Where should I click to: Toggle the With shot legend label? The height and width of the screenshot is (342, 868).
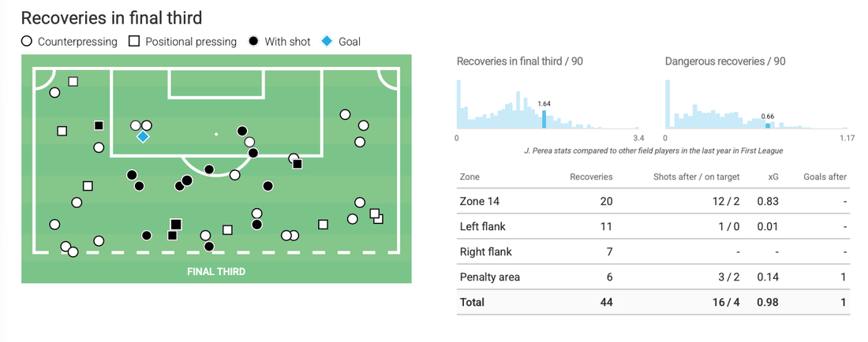pyautogui.click(x=289, y=42)
